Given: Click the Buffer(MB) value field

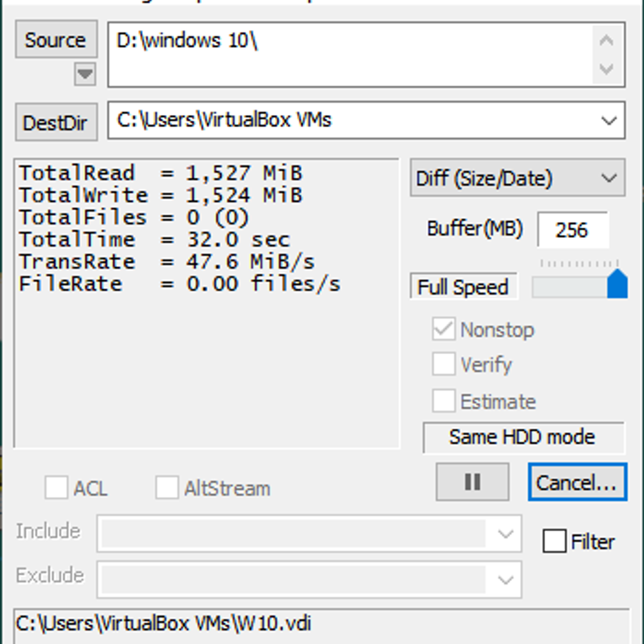Looking at the screenshot, I should [x=573, y=230].
